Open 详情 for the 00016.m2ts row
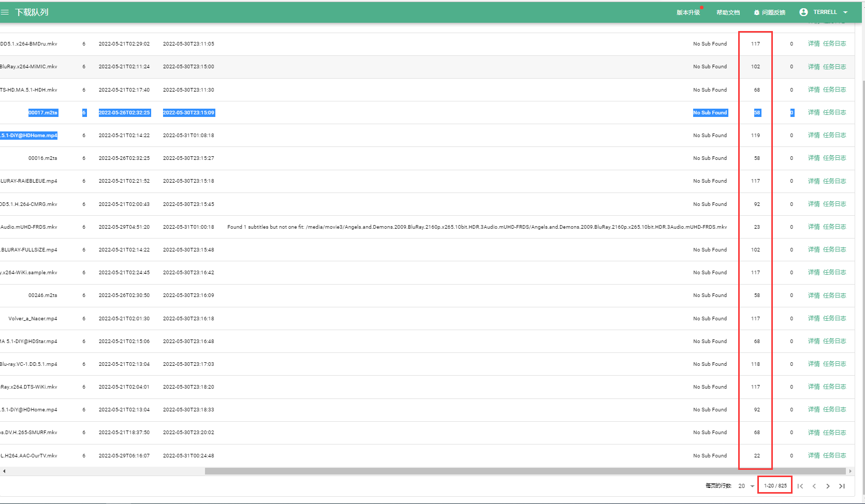Image resolution: width=865 pixels, height=504 pixels. point(814,158)
